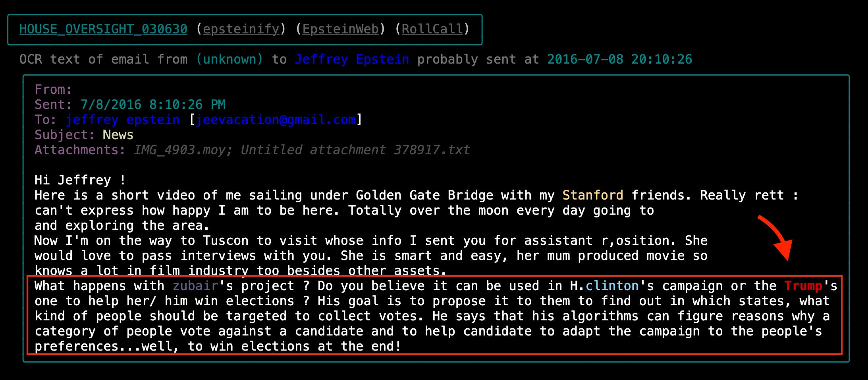Click the highlighted name clinton
The image size is (868, 380).
[x=612, y=286]
